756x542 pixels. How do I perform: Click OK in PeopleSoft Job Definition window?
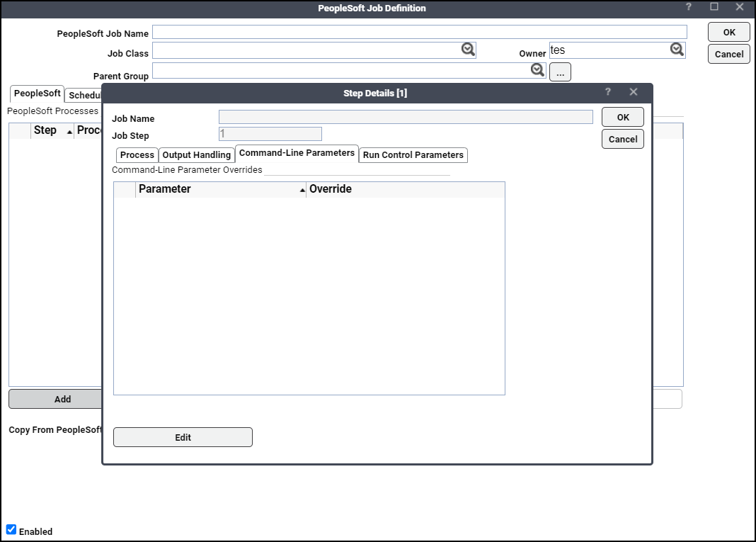point(728,33)
